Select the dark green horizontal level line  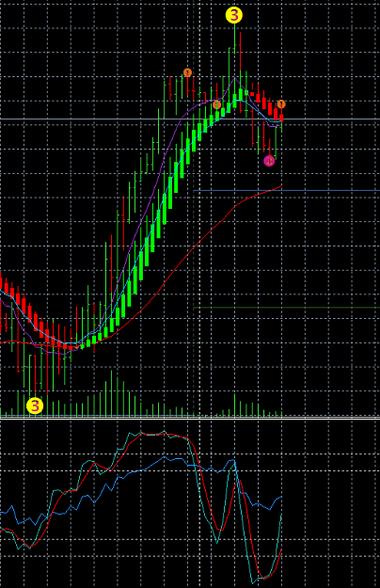point(286,308)
